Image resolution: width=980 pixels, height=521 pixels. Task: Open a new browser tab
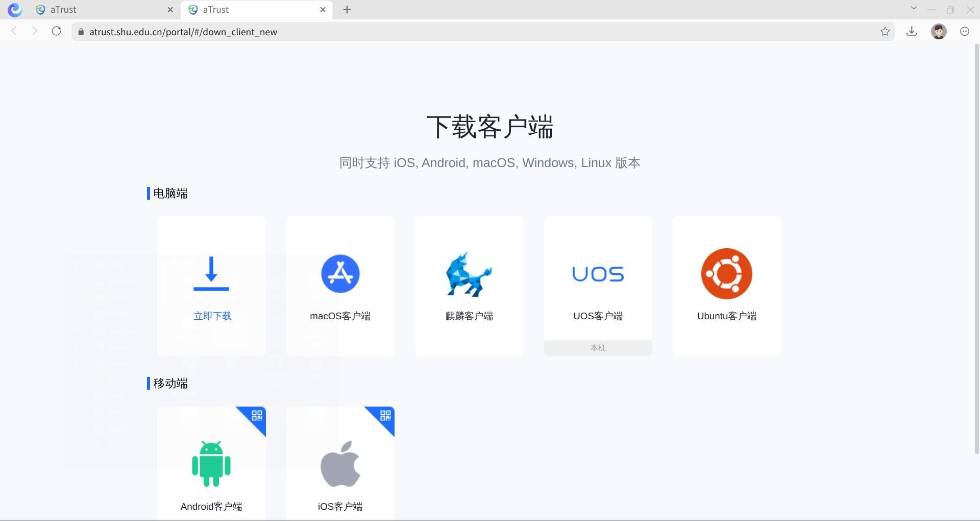[347, 10]
